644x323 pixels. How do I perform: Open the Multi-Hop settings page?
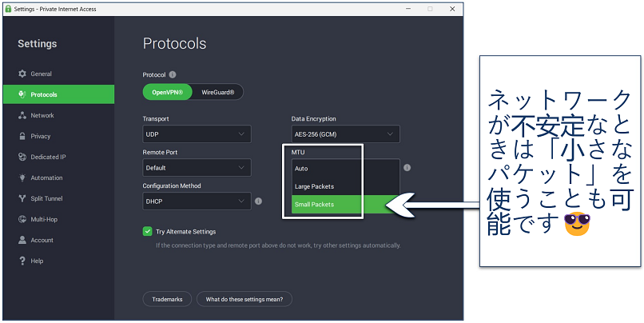point(58,219)
